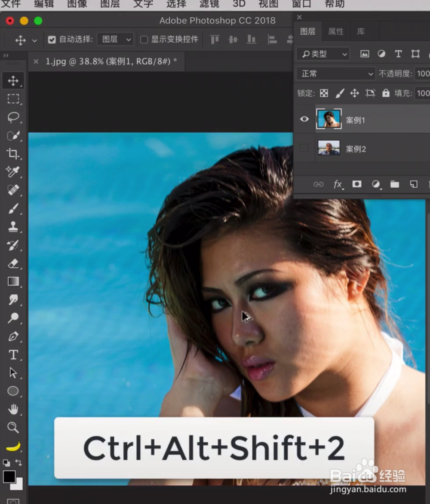
Task: Click the foreground color swatch
Action: click(9, 477)
